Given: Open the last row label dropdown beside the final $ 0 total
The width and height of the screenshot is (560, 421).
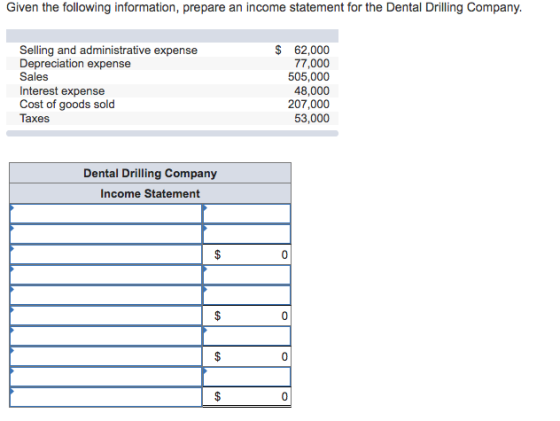Looking at the screenshot, I should [106, 397].
